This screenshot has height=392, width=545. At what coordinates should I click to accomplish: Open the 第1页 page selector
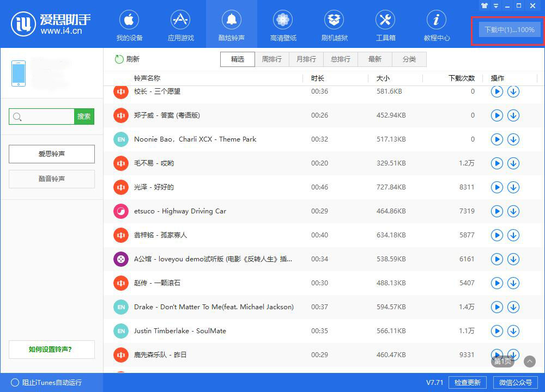tap(502, 362)
